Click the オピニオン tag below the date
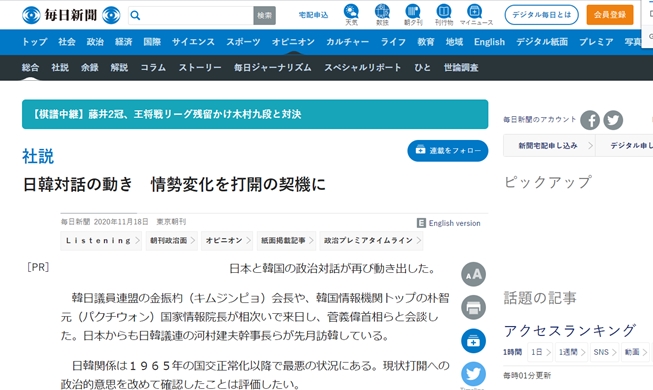This screenshot has width=653, height=390. [x=227, y=240]
